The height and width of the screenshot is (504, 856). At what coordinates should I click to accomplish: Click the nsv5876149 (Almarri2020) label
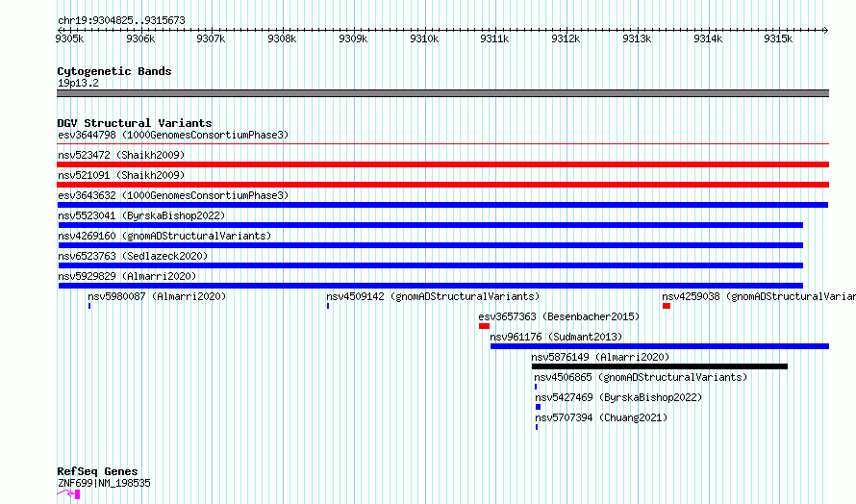click(600, 357)
